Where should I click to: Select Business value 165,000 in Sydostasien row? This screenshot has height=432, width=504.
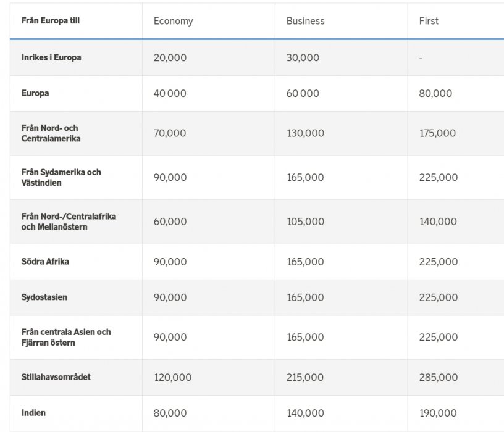tap(305, 297)
